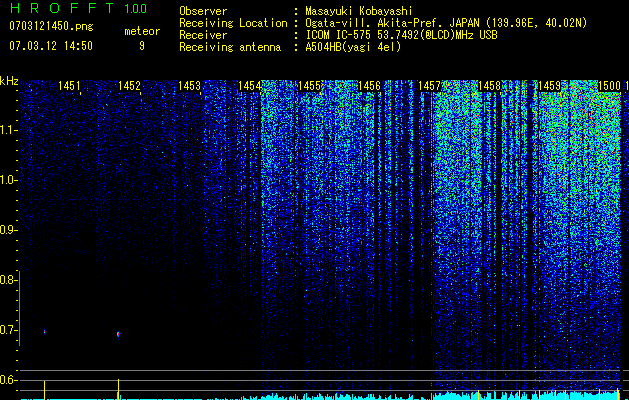Screen dimensions: 629x400
Task: Select the observer name Masayuki Kobayashi
Action: click(x=359, y=11)
